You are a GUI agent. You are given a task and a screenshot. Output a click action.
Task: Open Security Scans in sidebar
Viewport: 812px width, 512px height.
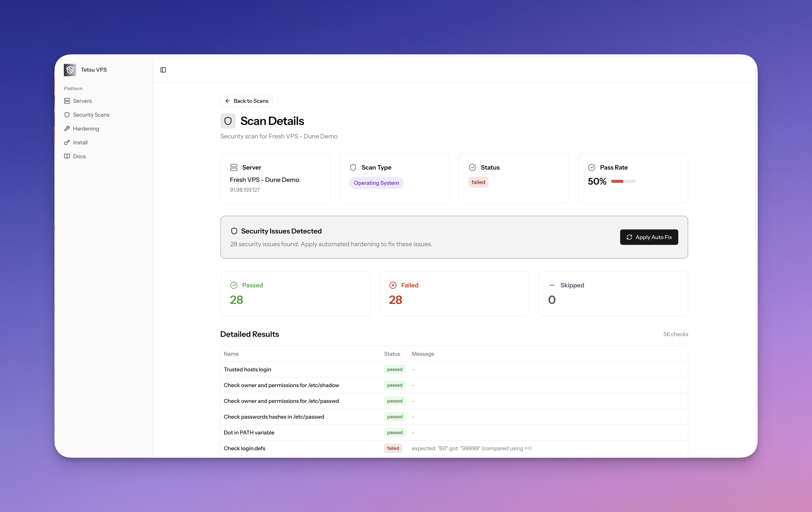click(91, 115)
